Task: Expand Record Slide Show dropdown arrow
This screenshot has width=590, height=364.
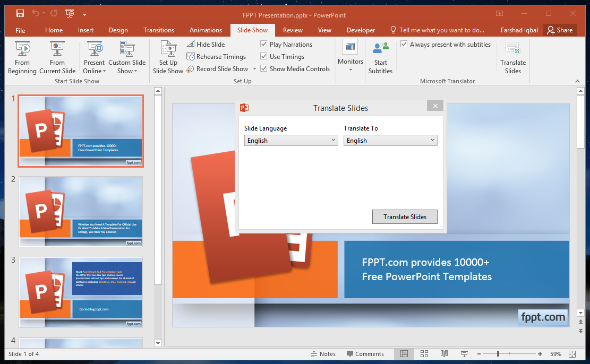Action: [254, 69]
